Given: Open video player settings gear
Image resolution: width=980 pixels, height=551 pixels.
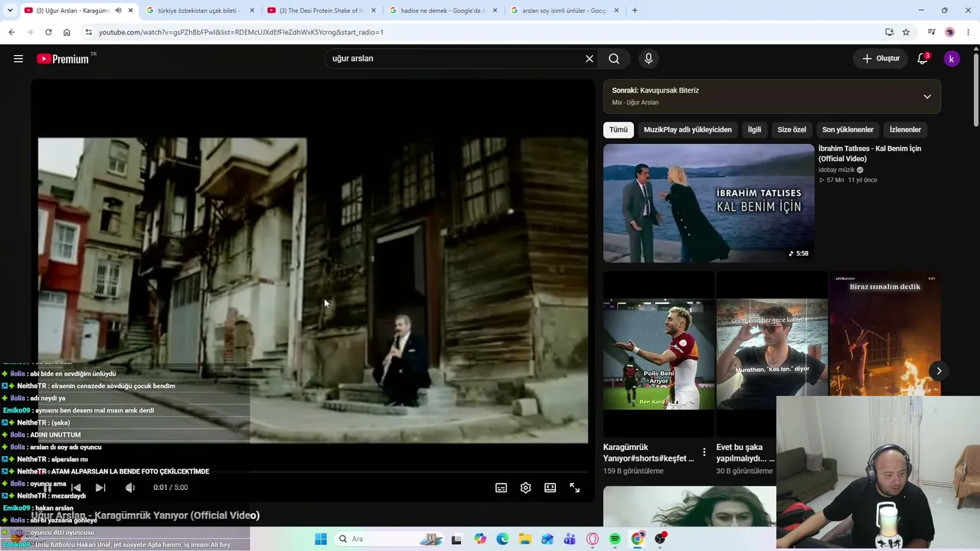Looking at the screenshot, I should (525, 487).
